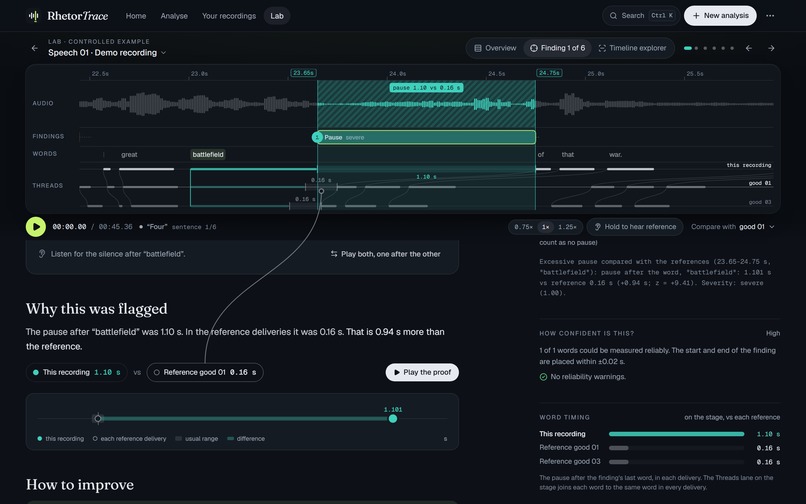
Task: Click the 00:45.36 total duration text
Action: pyautogui.click(x=115, y=227)
